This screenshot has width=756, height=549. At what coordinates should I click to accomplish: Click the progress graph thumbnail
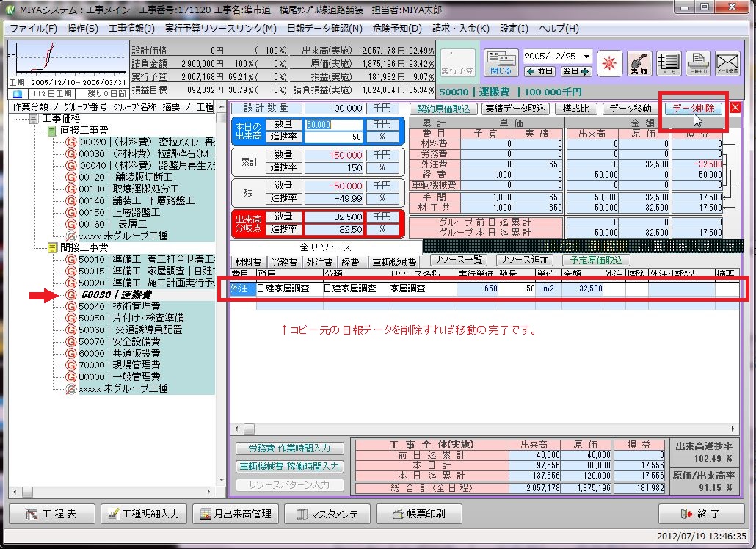click(70, 58)
